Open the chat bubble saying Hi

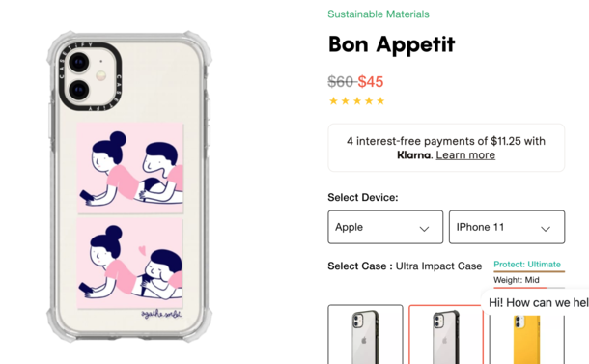[x=537, y=303]
